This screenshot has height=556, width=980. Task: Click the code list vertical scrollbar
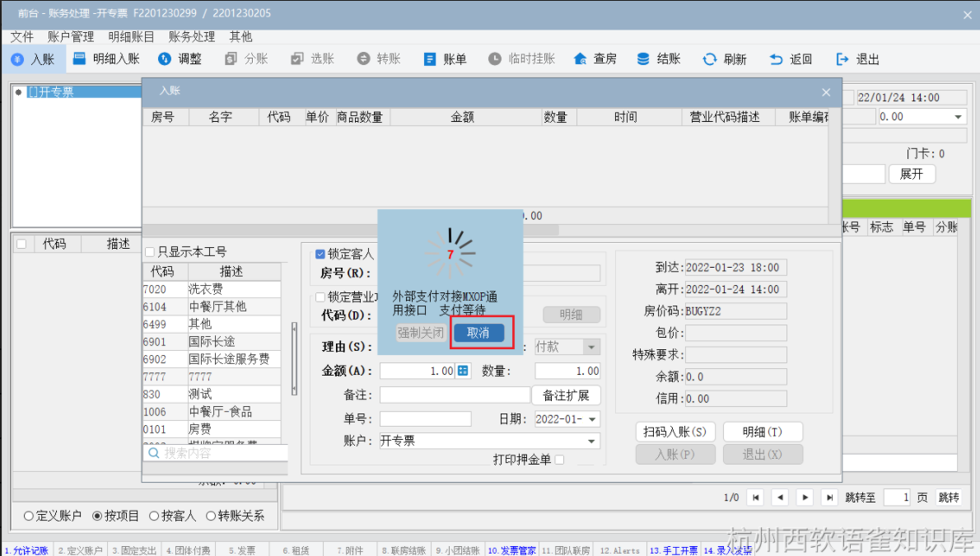(x=294, y=359)
